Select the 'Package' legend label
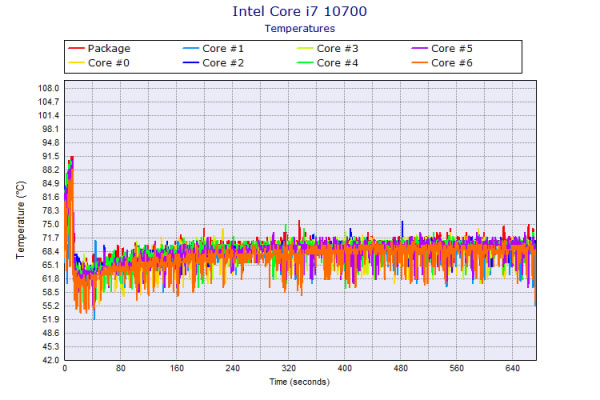600x400 pixels. 109,49
